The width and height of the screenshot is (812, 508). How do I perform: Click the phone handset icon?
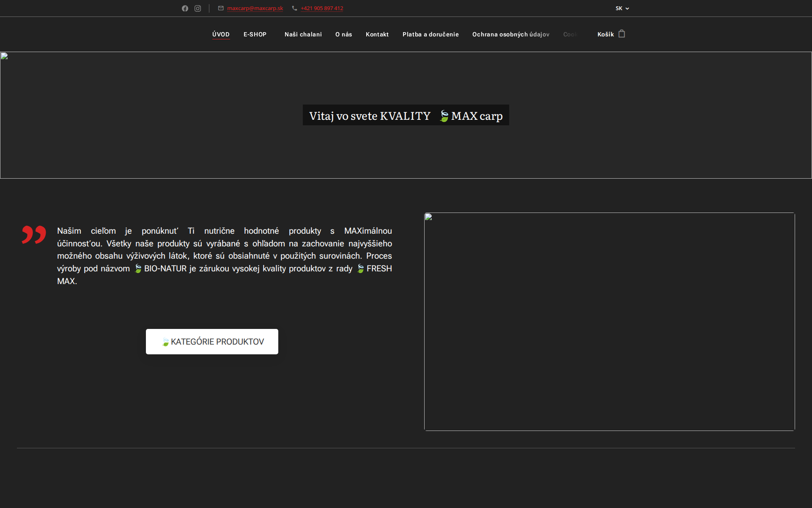pyautogui.click(x=294, y=8)
